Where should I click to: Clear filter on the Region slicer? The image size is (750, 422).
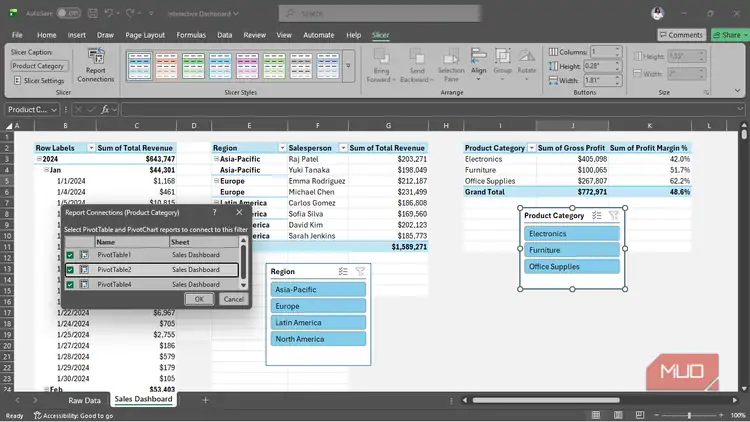(360, 272)
